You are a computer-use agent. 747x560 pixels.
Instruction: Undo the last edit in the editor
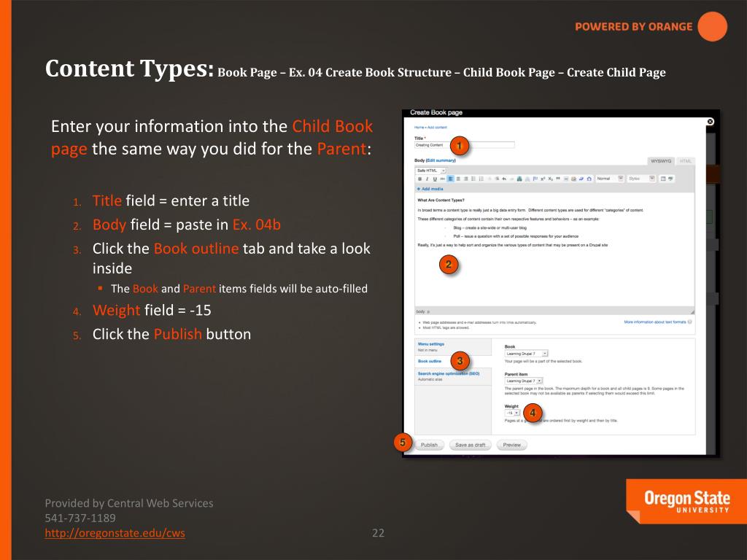click(504, 179)
